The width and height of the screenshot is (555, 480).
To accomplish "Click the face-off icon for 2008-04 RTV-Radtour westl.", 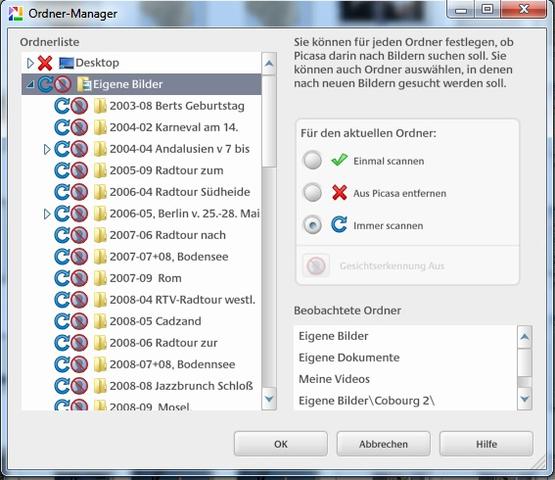I will 79,300.
